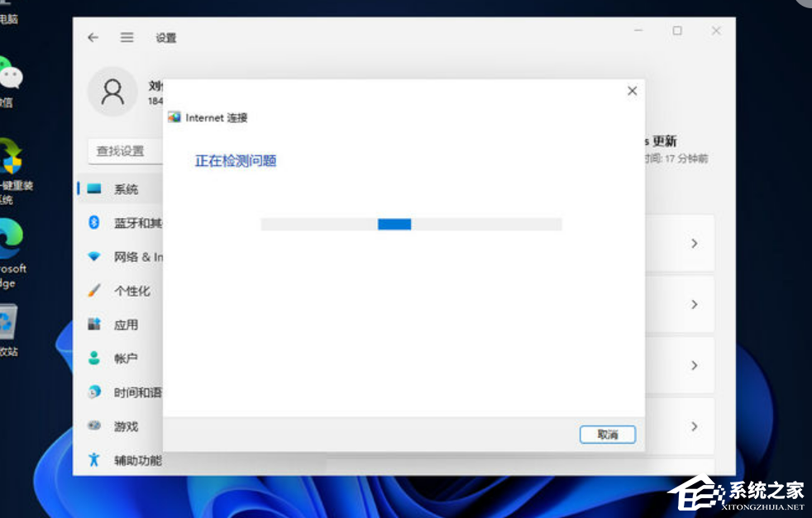The image size is (812, 518).
Task: Click the 取消 button in troubleshooter
Action: tap(607, 435)
